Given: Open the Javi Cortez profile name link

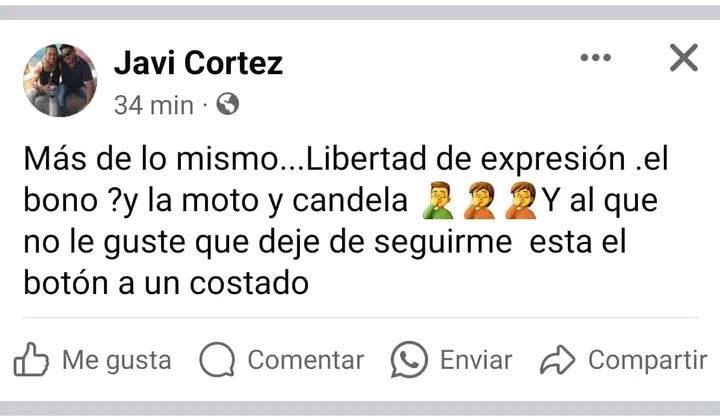Looking at the screenshot, I should coord(198,63).
